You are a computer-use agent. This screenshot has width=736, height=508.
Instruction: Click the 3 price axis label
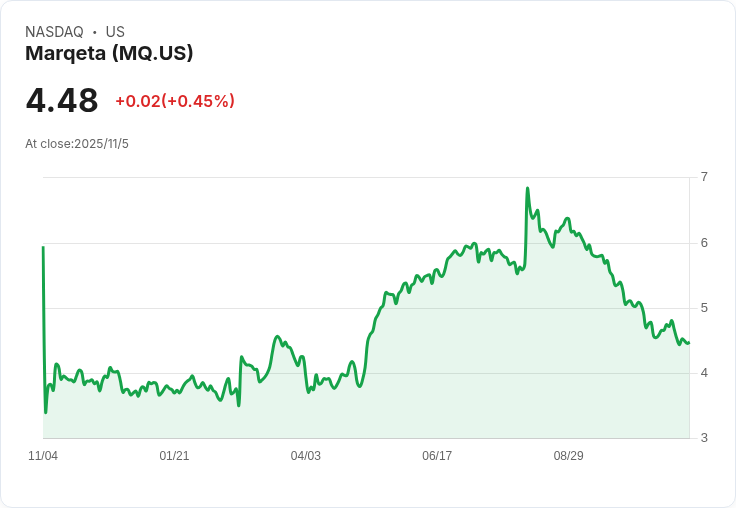click(x=704, y=438)
